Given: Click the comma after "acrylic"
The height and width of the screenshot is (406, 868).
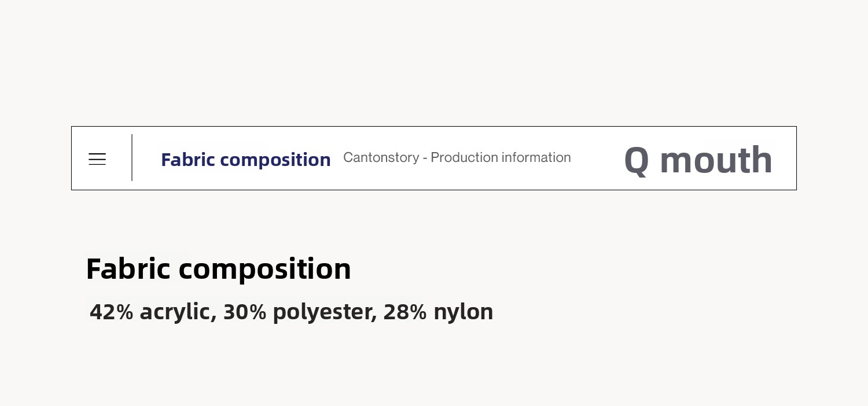Looking at the screenshot, I should (214, 318).
